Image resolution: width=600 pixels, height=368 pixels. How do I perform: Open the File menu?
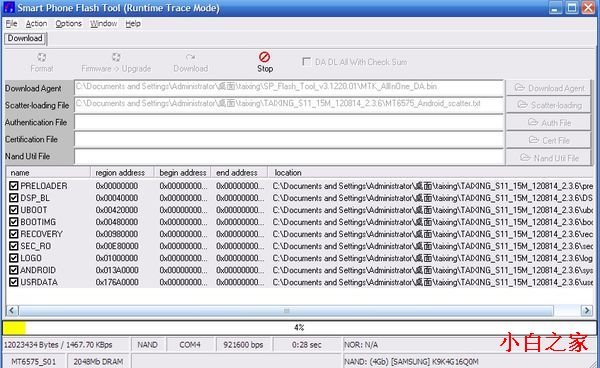point(11,24)
